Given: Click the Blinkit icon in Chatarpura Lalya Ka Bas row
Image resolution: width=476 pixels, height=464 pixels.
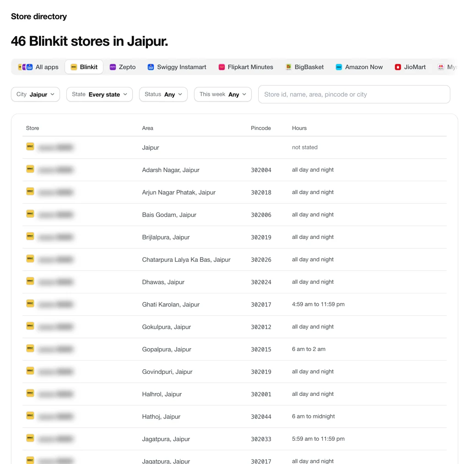Looking at the screenshot, I should point(30,259).
